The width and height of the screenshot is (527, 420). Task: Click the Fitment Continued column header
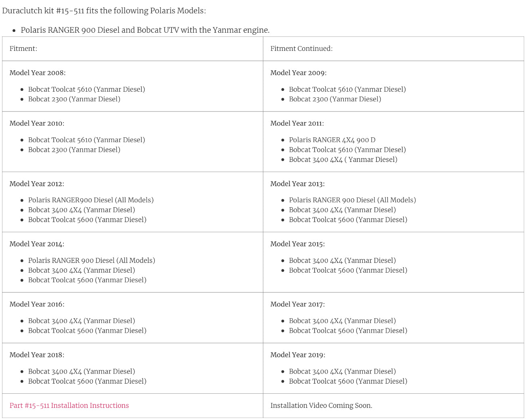tap(301, 48)
